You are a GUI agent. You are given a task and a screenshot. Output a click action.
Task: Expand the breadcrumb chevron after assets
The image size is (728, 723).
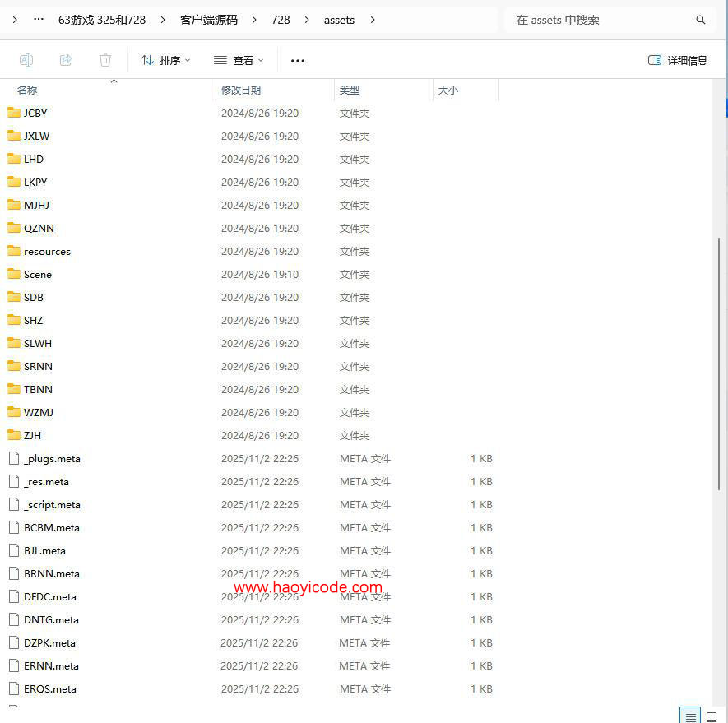pyautogui.click(x=373, y=19)
